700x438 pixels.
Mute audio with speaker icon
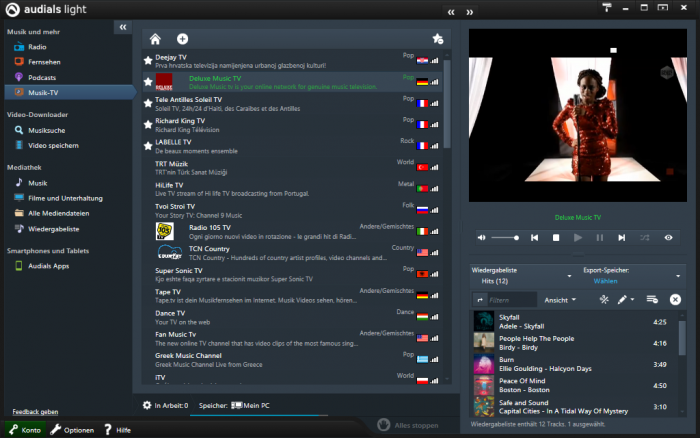(481, 238)
